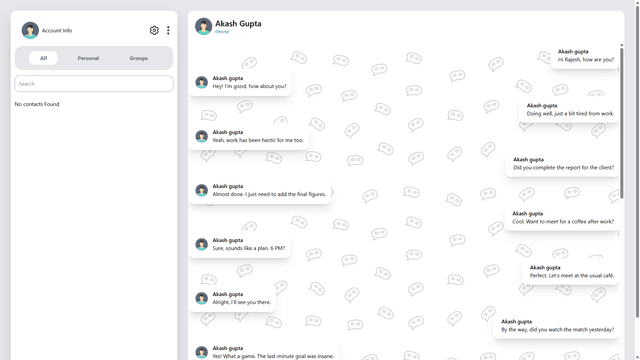Click avatar beside "Alright, I'll see you there" message

click(x=201, y=298)
